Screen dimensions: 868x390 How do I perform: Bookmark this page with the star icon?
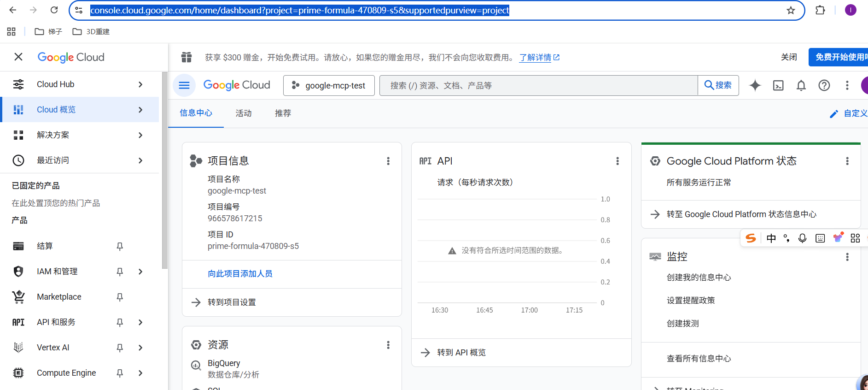(791, 10)
